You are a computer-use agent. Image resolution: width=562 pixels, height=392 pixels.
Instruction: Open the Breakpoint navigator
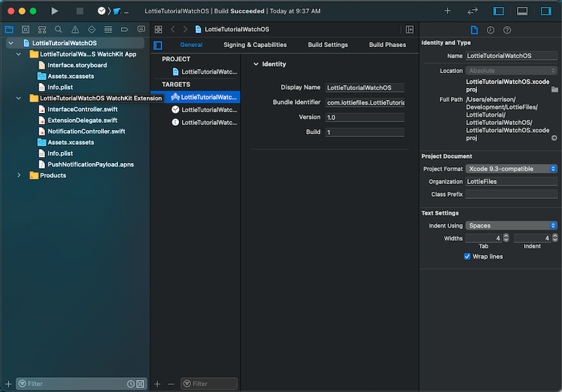(124, 30)
